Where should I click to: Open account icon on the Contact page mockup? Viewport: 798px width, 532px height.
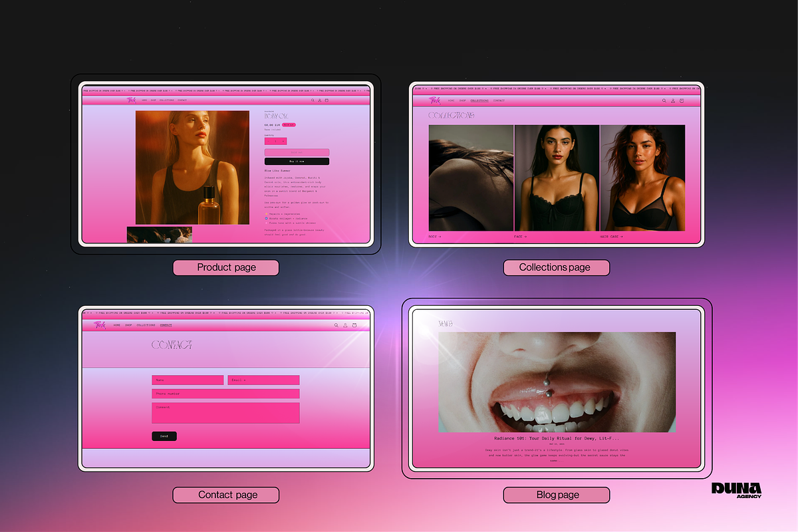[345, 325]
